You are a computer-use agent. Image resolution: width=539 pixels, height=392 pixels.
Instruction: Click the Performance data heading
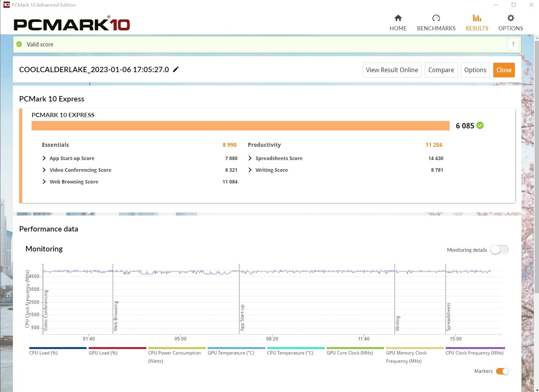click(48, 229)
